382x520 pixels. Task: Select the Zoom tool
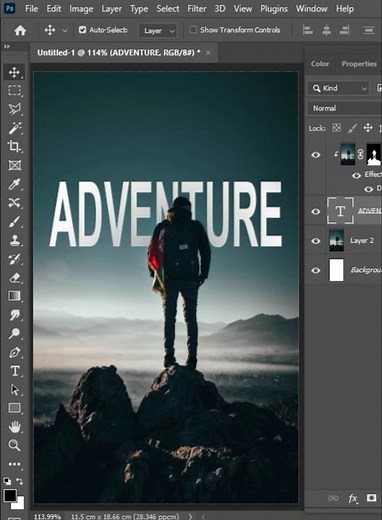[x=14, y=445]
